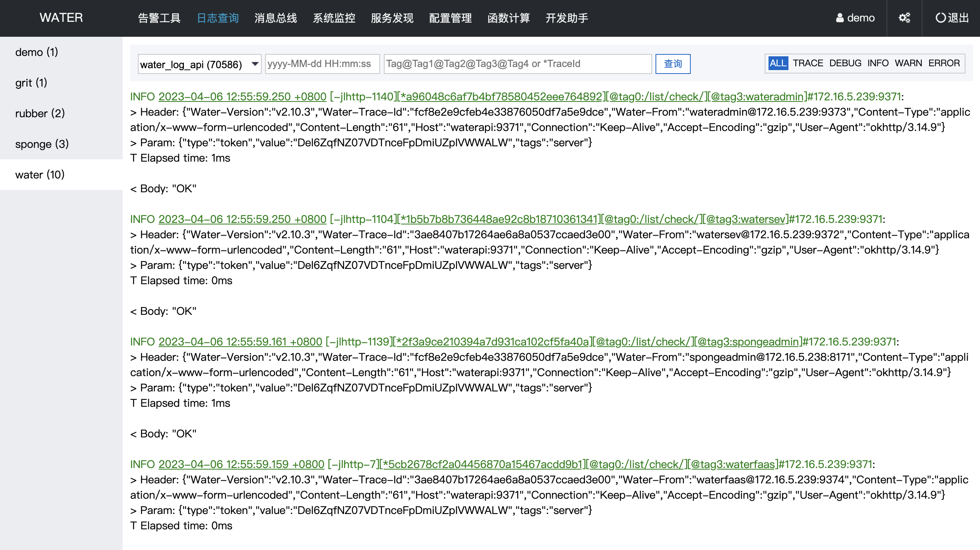980x550 pixels.
Task: Open the 日志查询 menu
Action: click(218, 18)
